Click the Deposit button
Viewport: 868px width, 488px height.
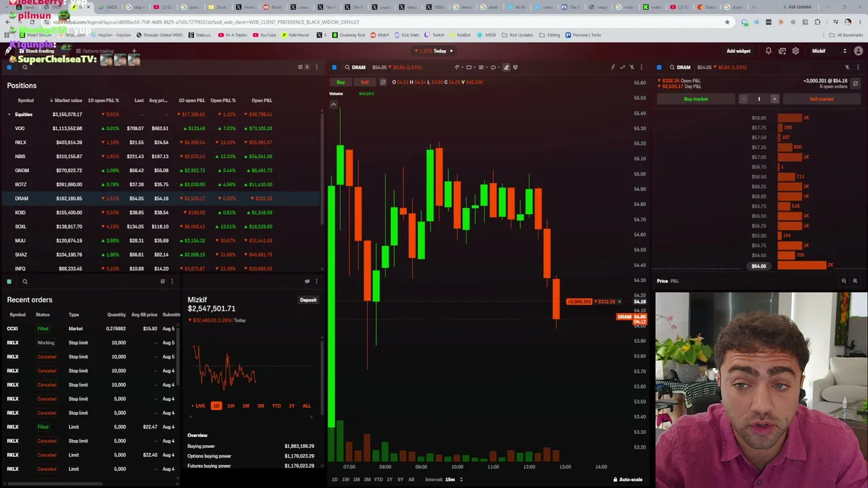click(x=308, y=300)
